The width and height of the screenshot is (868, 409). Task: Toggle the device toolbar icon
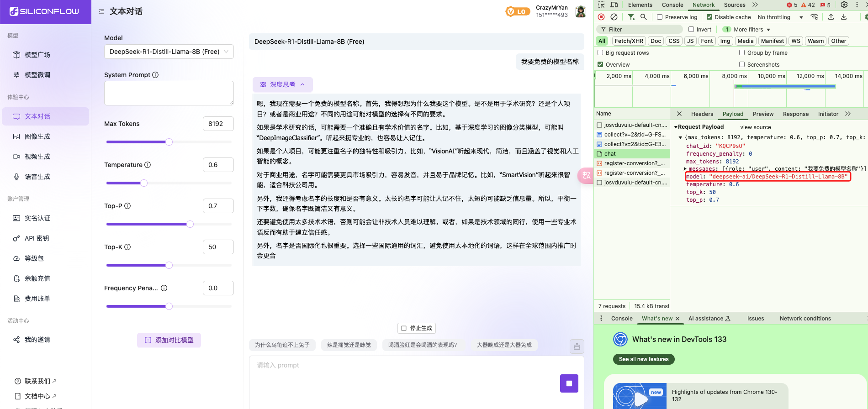(614, 5)
